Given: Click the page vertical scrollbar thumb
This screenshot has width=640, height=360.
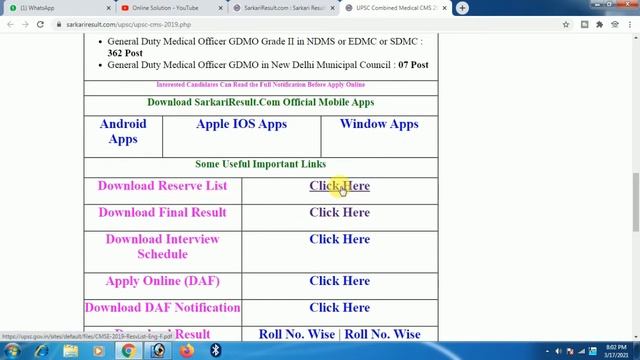Looking at the screenshot, I should tap(636, 202).
